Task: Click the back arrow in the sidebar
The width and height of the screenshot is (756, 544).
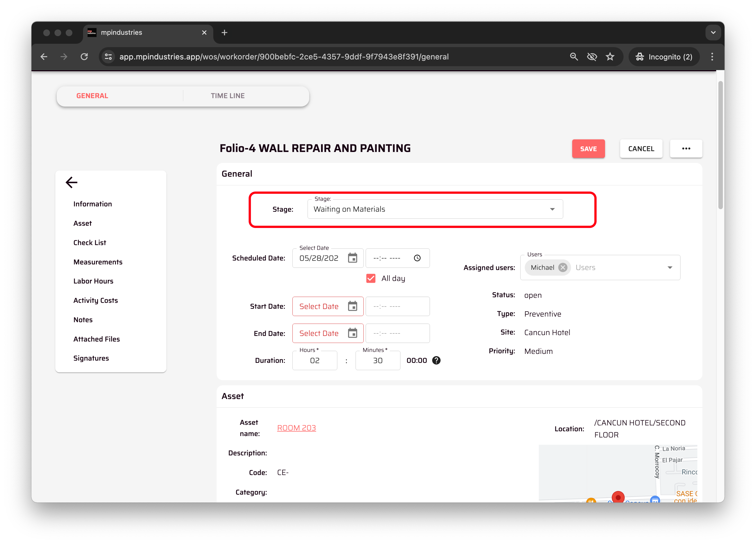Action: click(71, 182)
